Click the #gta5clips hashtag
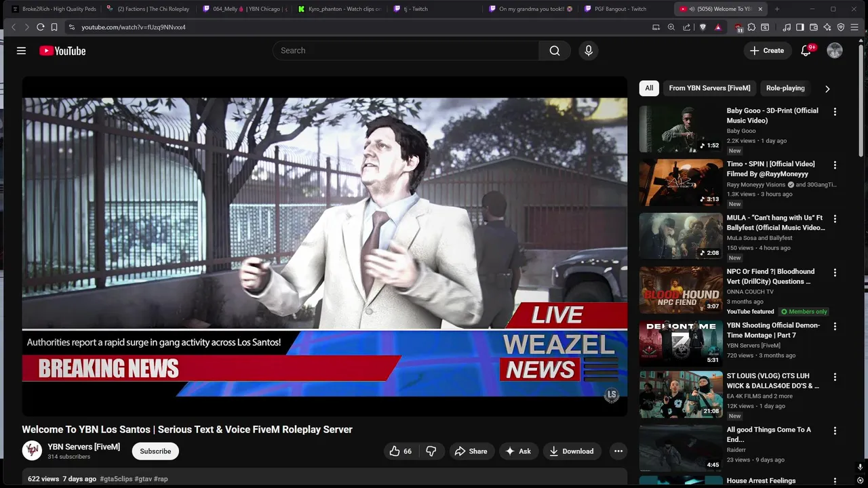Viewport: 868px width, 488px height. (x=117, y=479)
